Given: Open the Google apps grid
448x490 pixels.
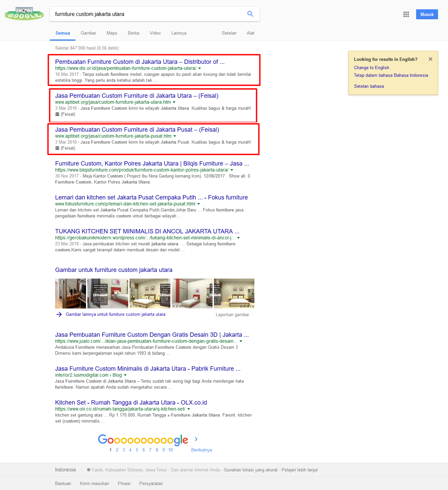Looking at the screenshot, I should point(406,14).
